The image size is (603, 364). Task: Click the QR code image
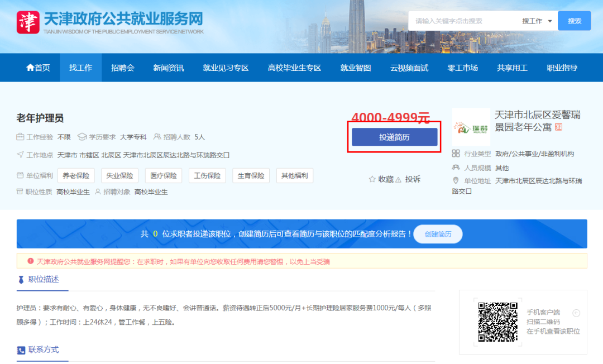pos(497,322)
